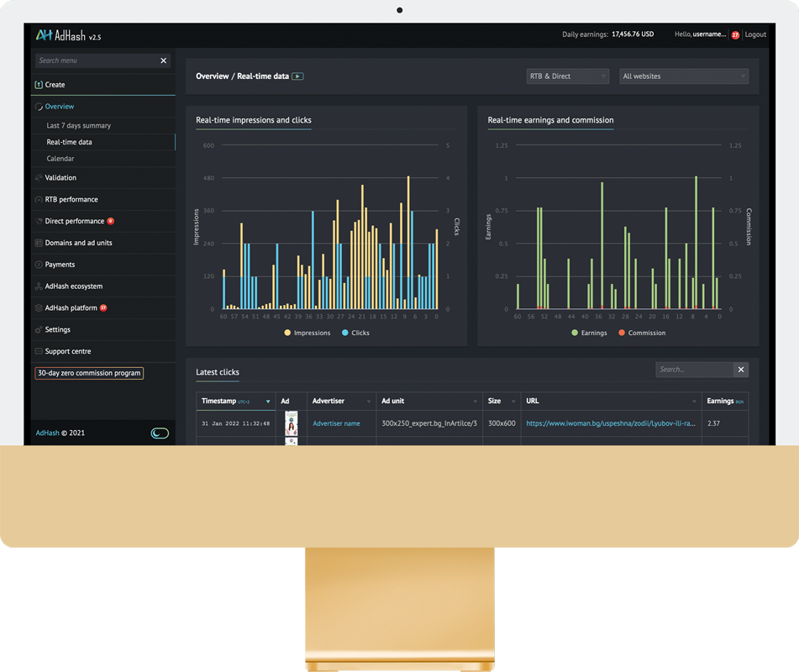The width and height of the screenshot is (799, 672).
Task: Click the Latest clicks search field
Action: pyautogui.click(x=694, y=370)
